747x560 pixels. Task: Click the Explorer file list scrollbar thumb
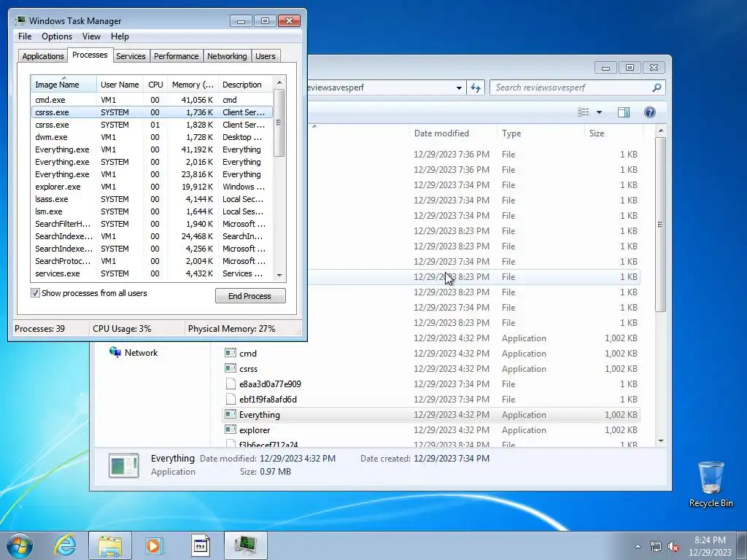tap(659, 225)
